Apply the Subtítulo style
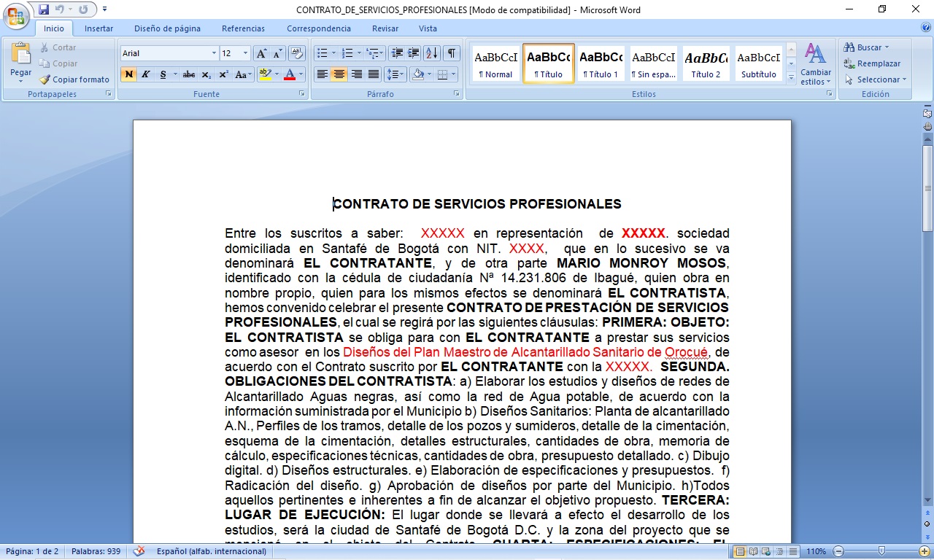This screenshot has width=934, height=560. pyautogui.click(x=758, y=63)
